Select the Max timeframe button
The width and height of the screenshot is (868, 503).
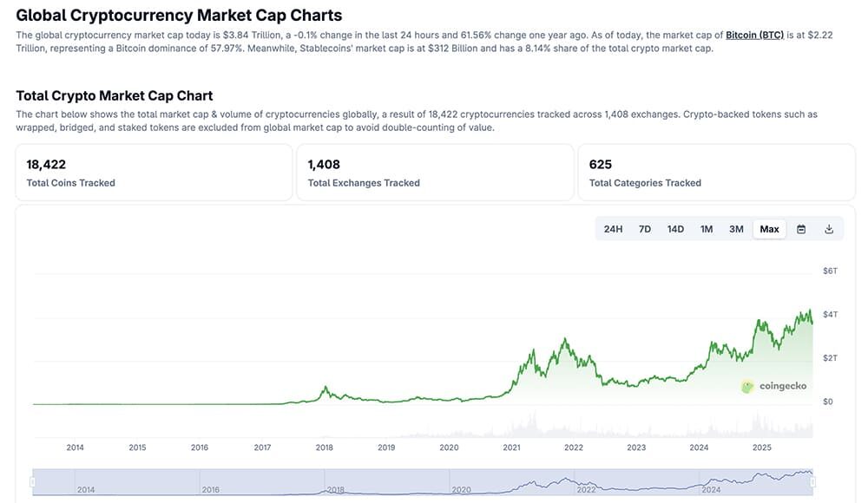[768, 228]
